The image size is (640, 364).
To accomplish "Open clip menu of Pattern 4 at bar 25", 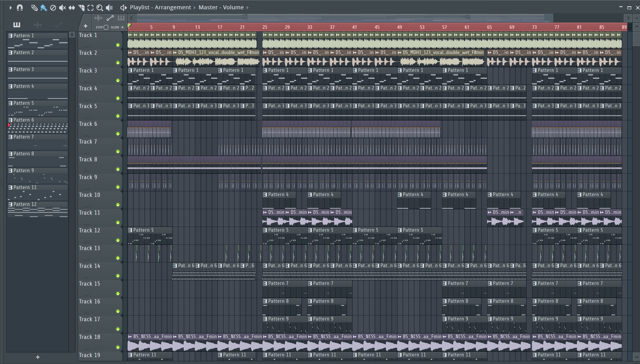I will (x=265, y=195).
